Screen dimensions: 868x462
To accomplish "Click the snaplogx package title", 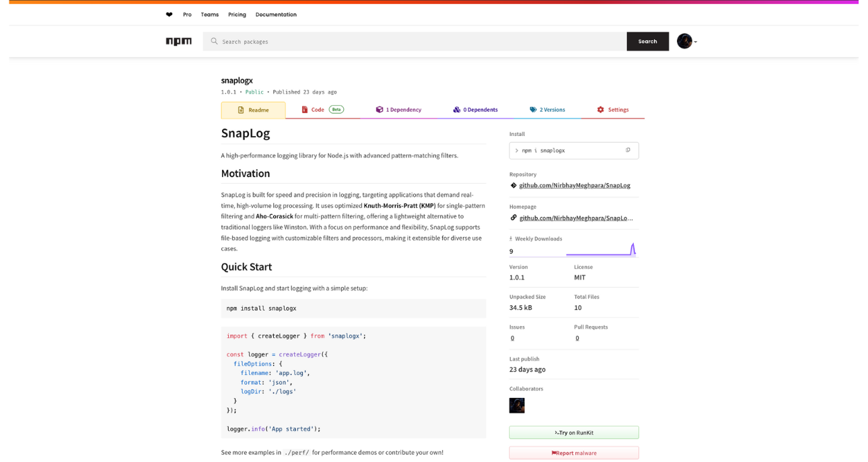I will click(237, 80).
